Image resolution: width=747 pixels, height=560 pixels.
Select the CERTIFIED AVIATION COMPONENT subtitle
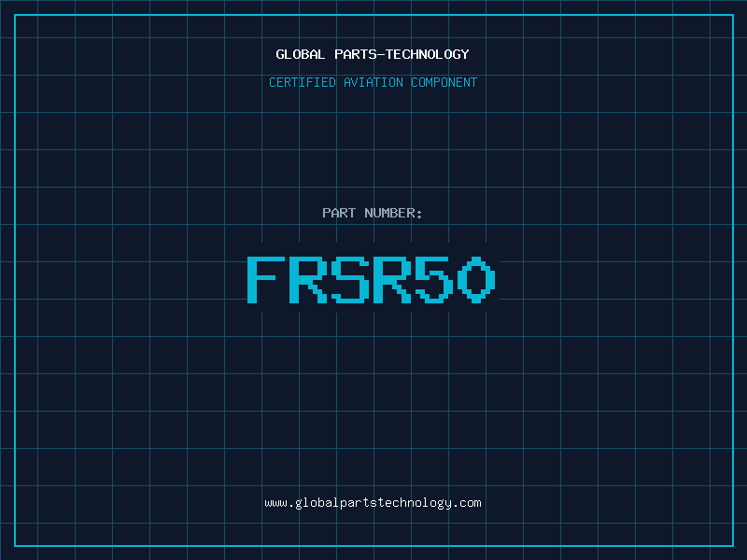(x=373, y=82)
